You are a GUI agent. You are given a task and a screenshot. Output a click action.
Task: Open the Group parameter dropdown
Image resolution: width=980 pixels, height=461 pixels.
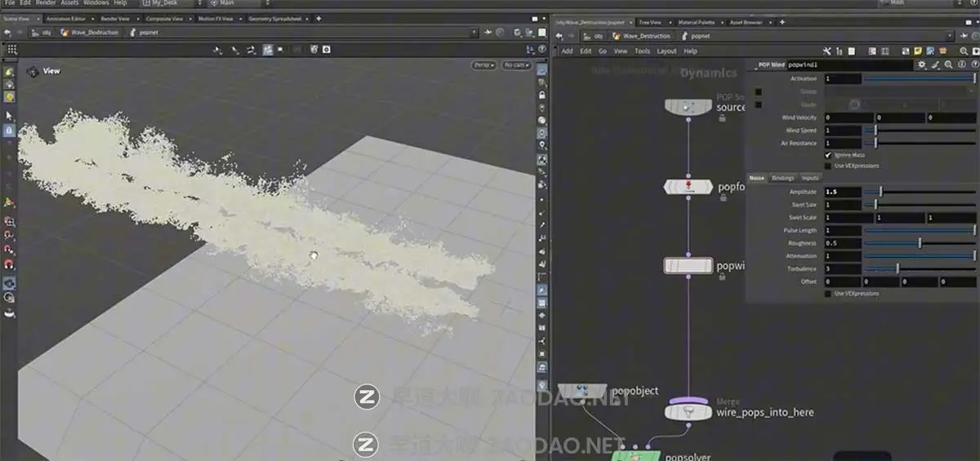click(x=971, y=91)
